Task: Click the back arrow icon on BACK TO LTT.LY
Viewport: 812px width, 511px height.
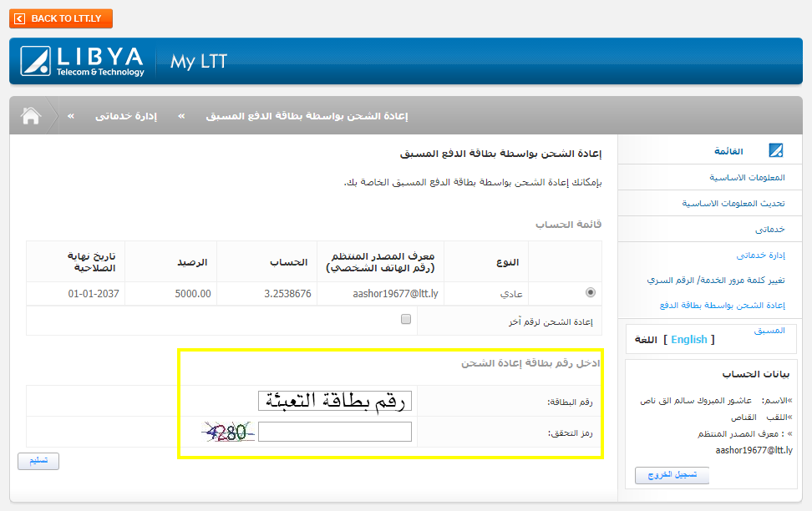Action: point(20,18)
